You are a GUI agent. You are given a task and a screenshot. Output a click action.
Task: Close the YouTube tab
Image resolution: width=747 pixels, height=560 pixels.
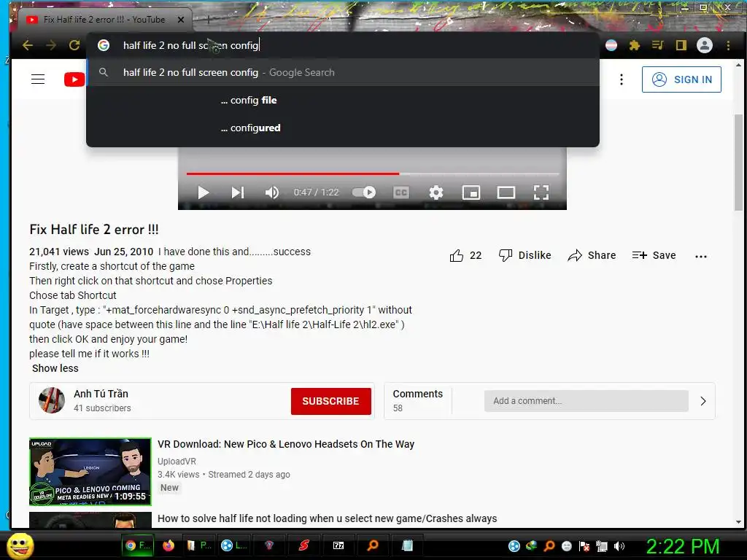(181, 20)
